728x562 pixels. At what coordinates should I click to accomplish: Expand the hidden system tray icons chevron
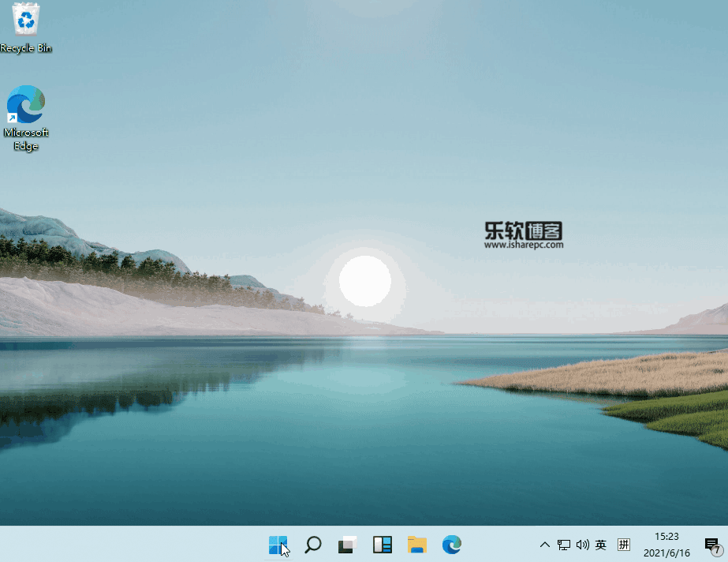tap(544, 545)
